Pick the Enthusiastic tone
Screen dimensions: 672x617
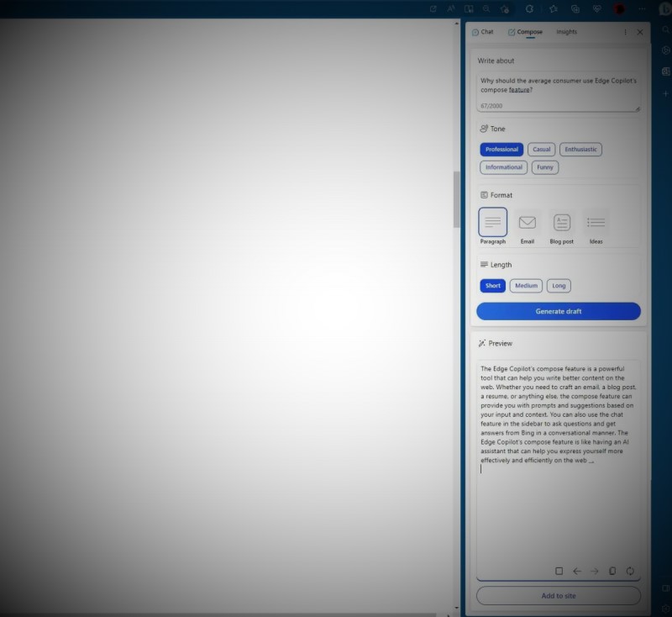(580, 150)
